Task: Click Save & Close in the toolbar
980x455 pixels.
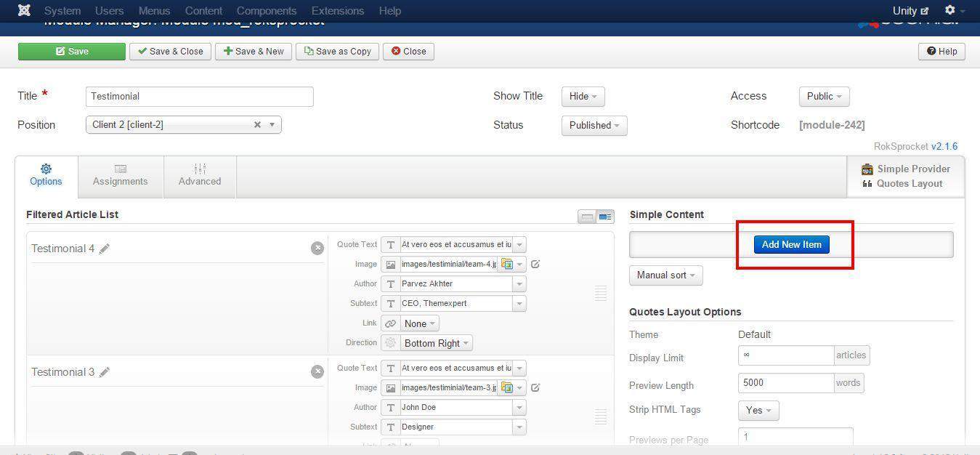Action: (x=170, y=51)
